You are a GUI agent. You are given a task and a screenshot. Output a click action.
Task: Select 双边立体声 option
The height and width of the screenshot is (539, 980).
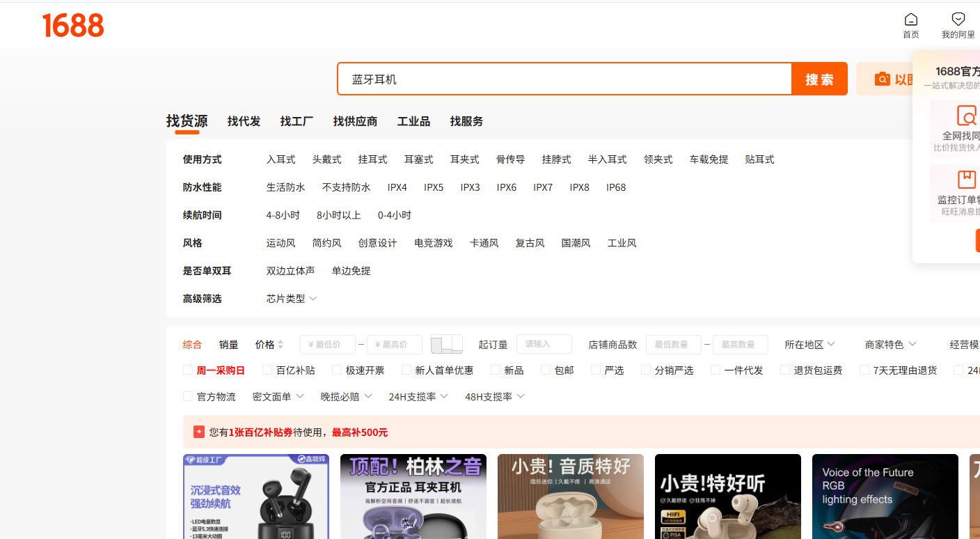(290, 271)
